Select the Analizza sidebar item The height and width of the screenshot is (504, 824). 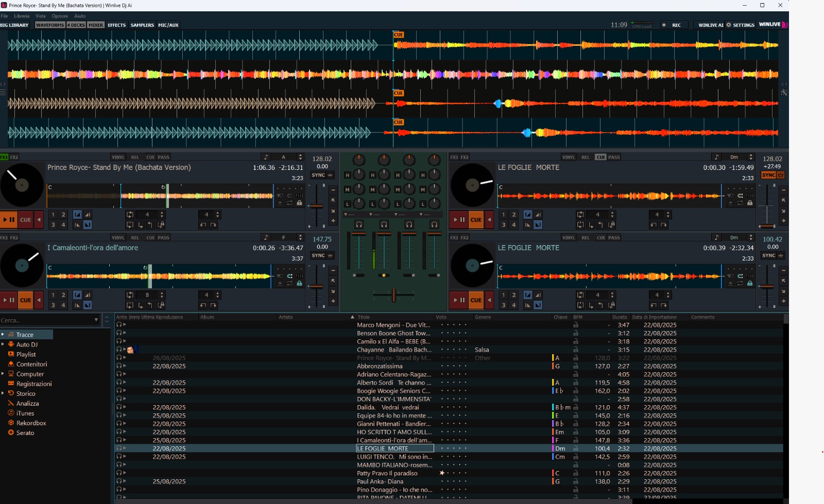click(x=27, y=404)
